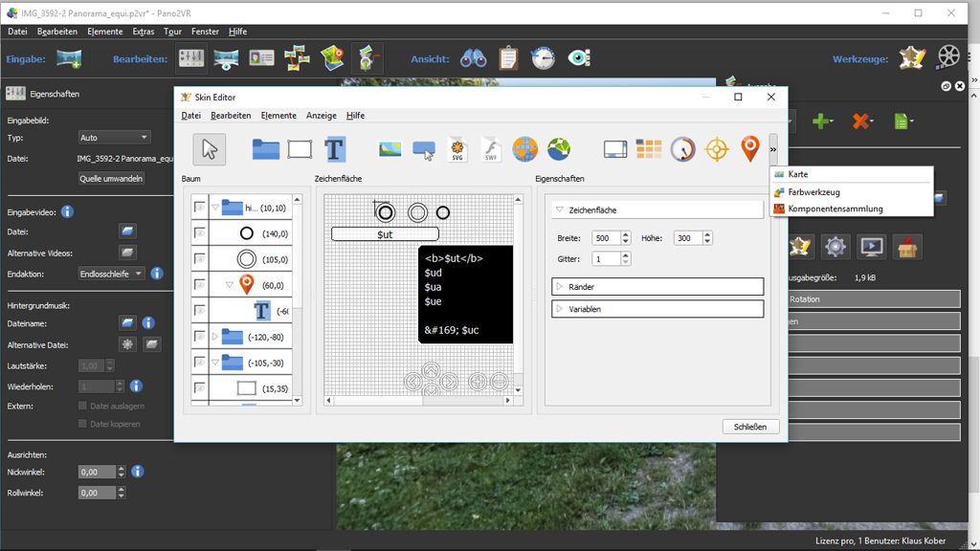Open the Endaktion 'Endlosschleife' dropdown
Viewport: 980px width, 551px height.
point(111,274)
